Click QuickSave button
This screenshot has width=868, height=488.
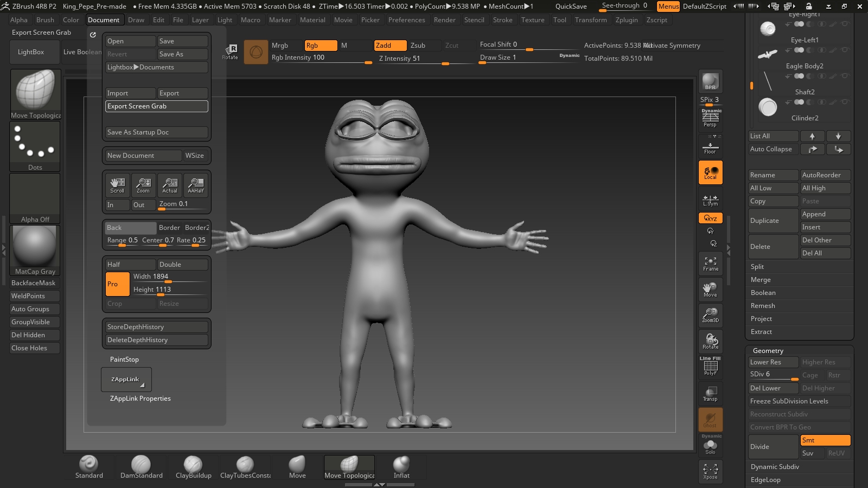pos(571,7)
